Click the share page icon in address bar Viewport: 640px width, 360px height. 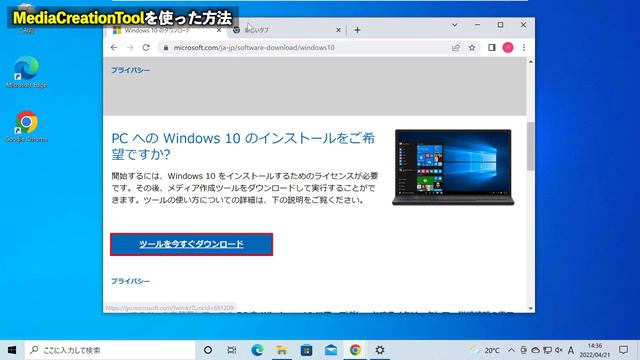(456, 48)
